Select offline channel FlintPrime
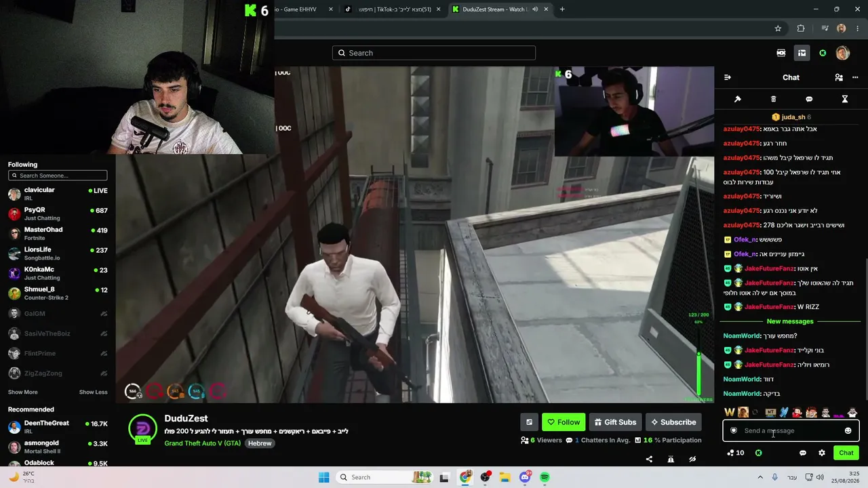This screenshot has width=868, height=488. (x=58, y=353)
